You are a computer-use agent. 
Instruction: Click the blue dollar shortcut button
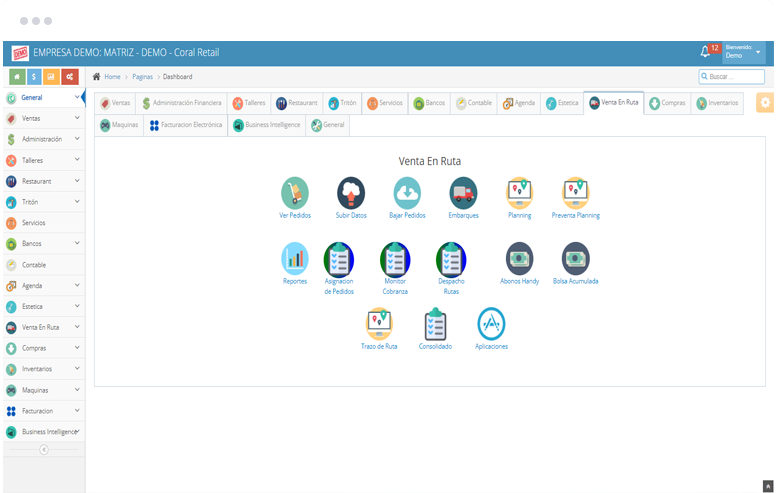pos(34,77)
